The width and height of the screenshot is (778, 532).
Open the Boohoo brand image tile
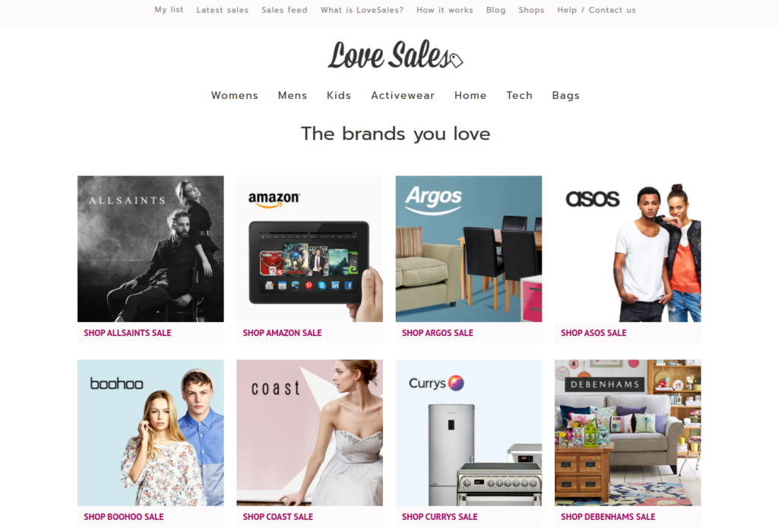(150, 432)
